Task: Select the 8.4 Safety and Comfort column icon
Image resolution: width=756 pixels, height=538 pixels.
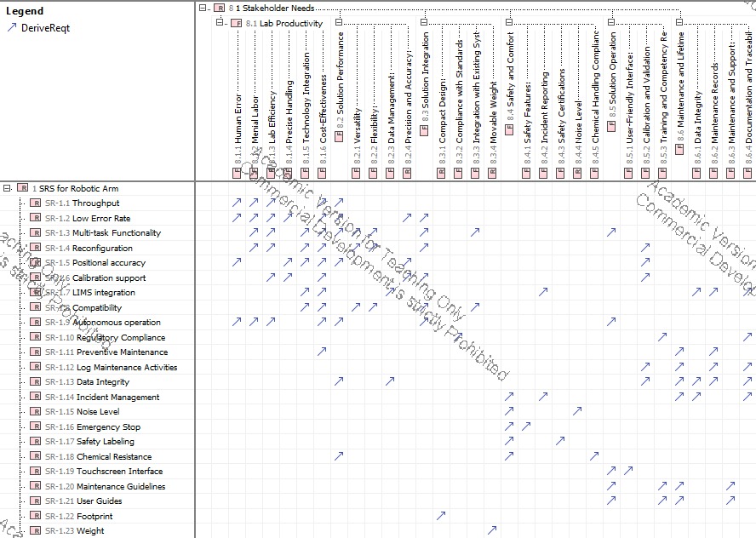Action: pos(508,129)
